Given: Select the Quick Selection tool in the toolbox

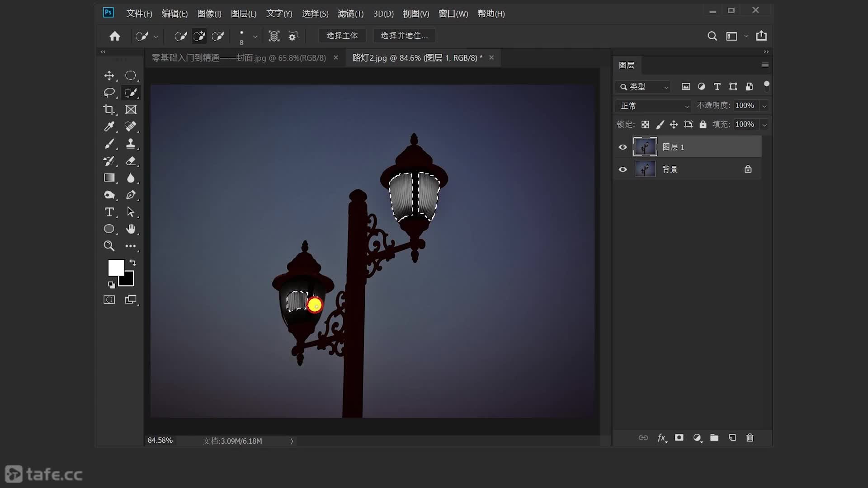Looking at the screenshot, I should pos(131,93).
